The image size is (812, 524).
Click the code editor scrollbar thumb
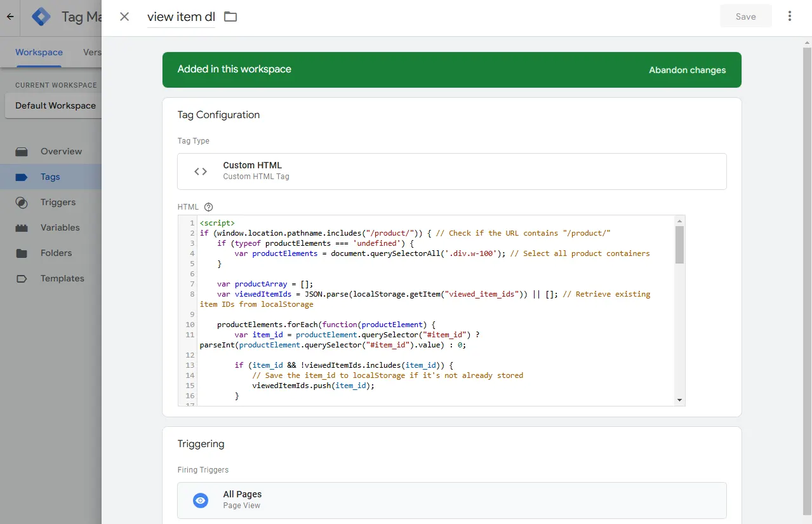[679, 245]
